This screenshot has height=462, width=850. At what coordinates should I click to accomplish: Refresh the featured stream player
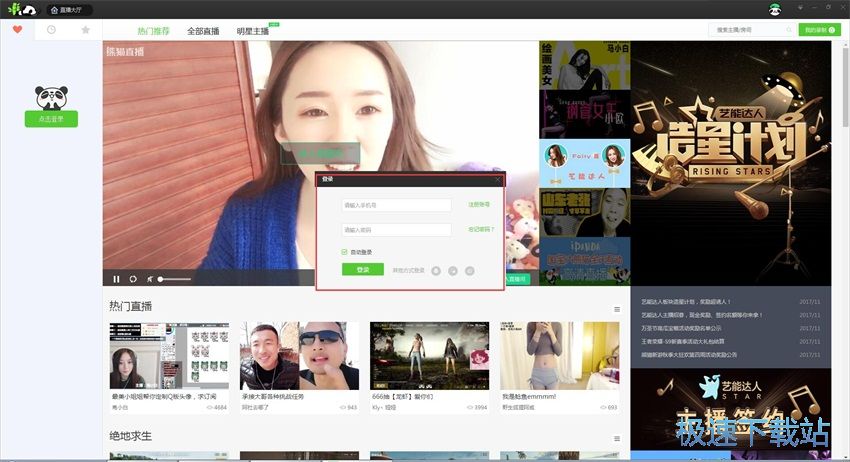tap(133, 279)
